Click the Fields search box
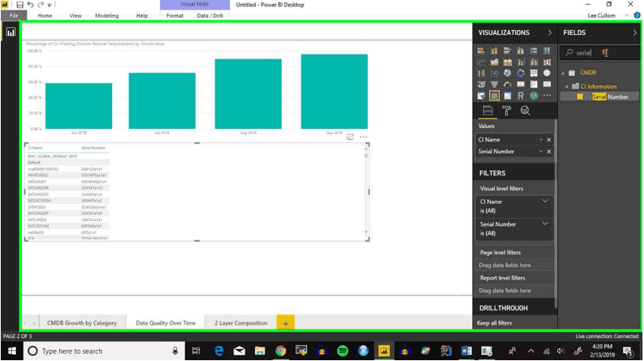Image resolution: width=644 pixels, height=361 pixels. click(600, 53)
